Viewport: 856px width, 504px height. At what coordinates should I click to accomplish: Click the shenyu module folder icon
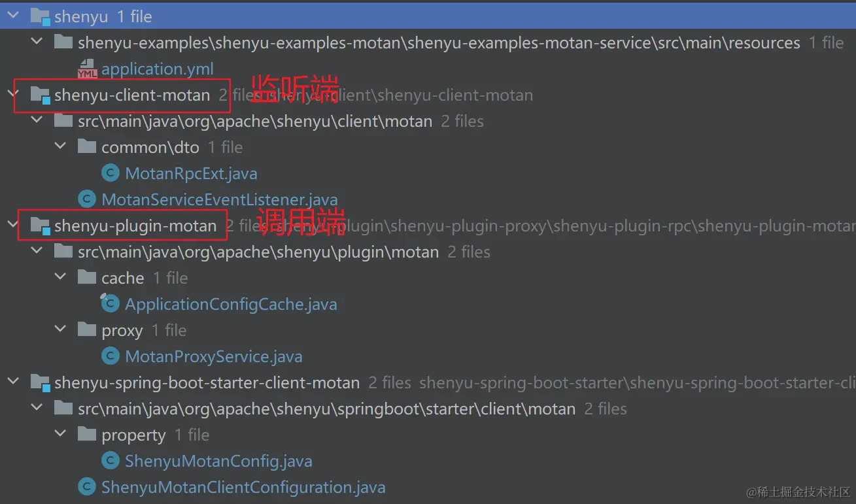(x=41, y=17)
